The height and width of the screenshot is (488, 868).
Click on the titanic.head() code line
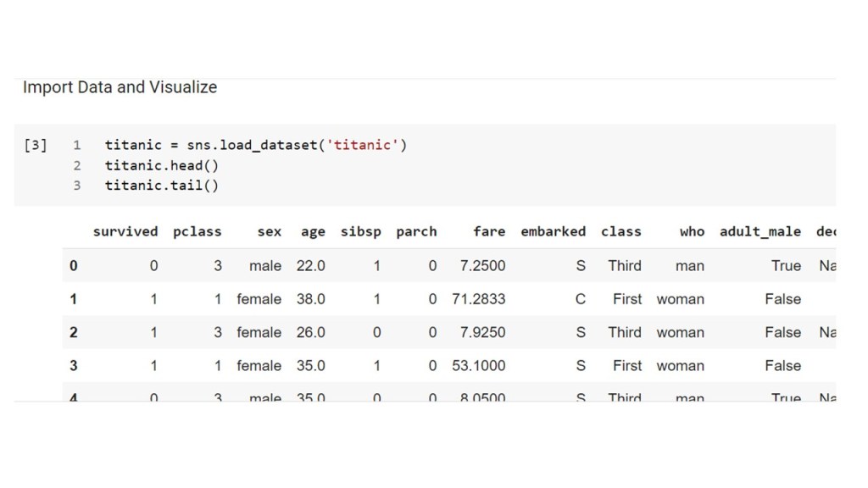click(x=161, y=165)
